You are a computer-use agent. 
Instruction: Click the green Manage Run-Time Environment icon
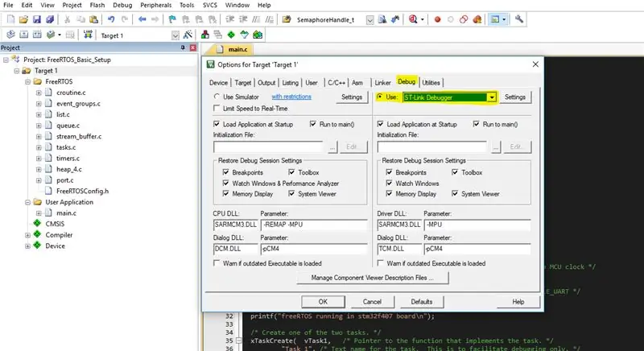point(231,35)
